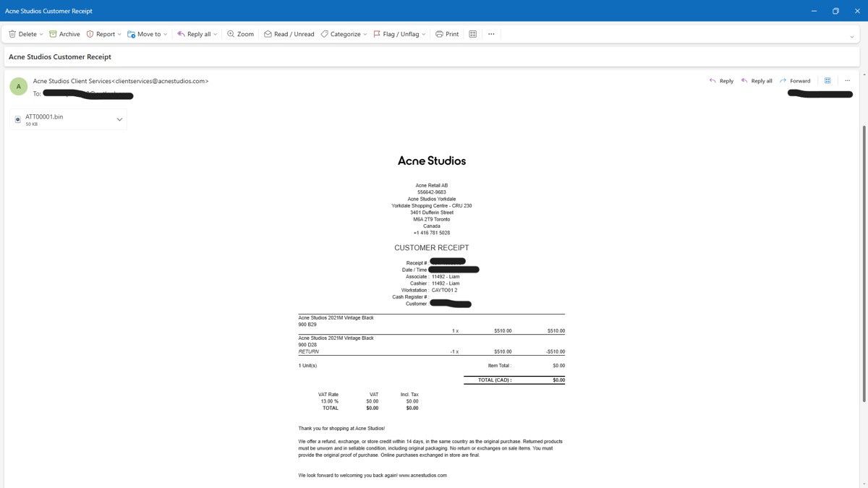
Task: Mark message Read / Unread
Action: (x=289, y=34)
